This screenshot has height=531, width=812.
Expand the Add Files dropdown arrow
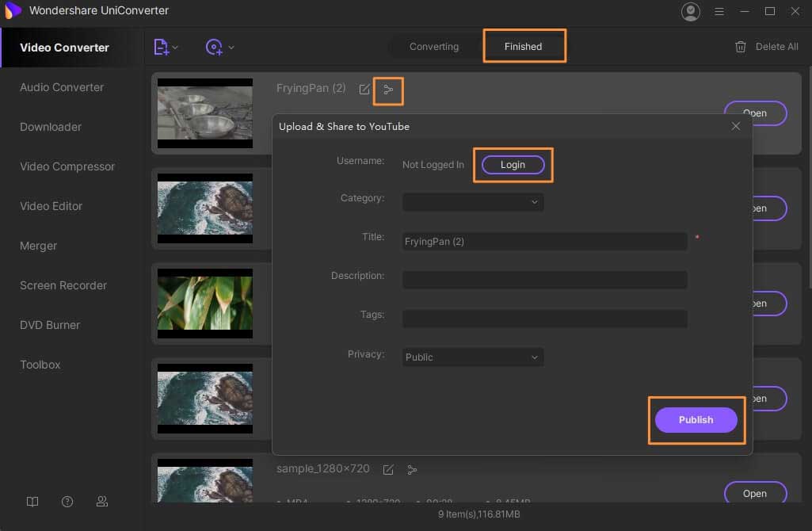pos(175,48)
